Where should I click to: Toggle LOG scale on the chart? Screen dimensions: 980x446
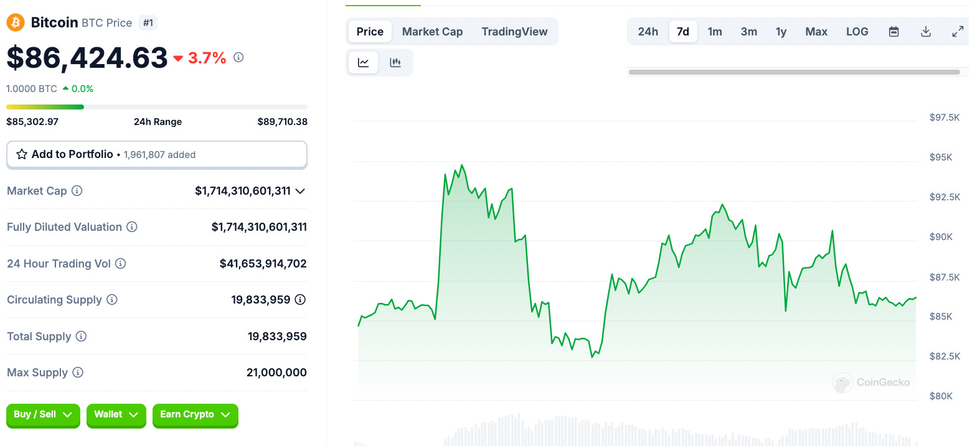tap(857, 32)
